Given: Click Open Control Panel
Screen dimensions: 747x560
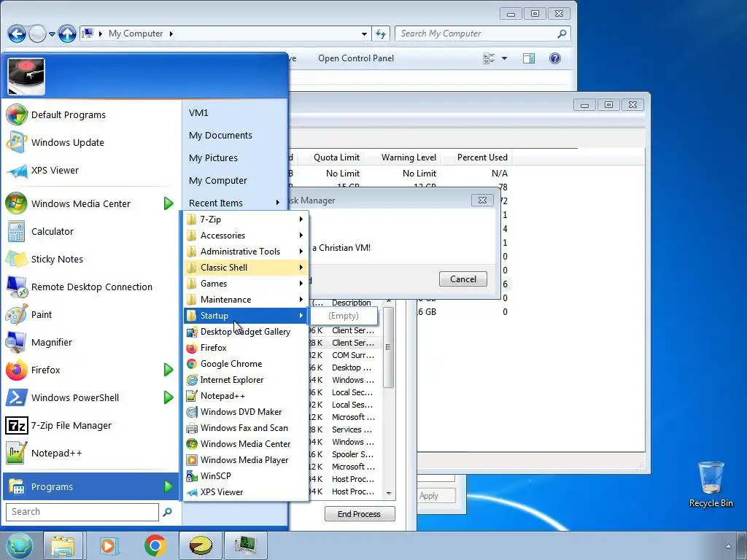Looking at the screenshot, I should coord(356,58).
